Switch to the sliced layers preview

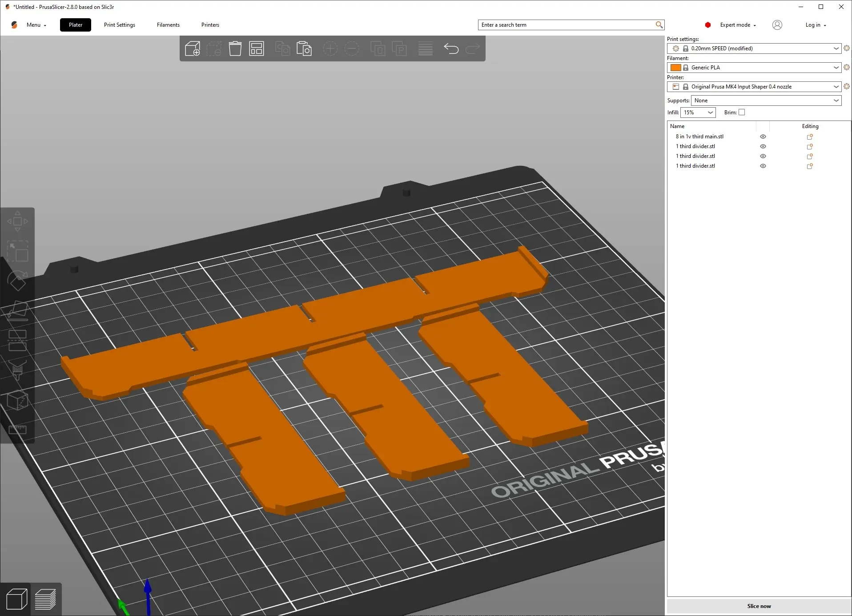pyautogui.click(x=45, y=599)
